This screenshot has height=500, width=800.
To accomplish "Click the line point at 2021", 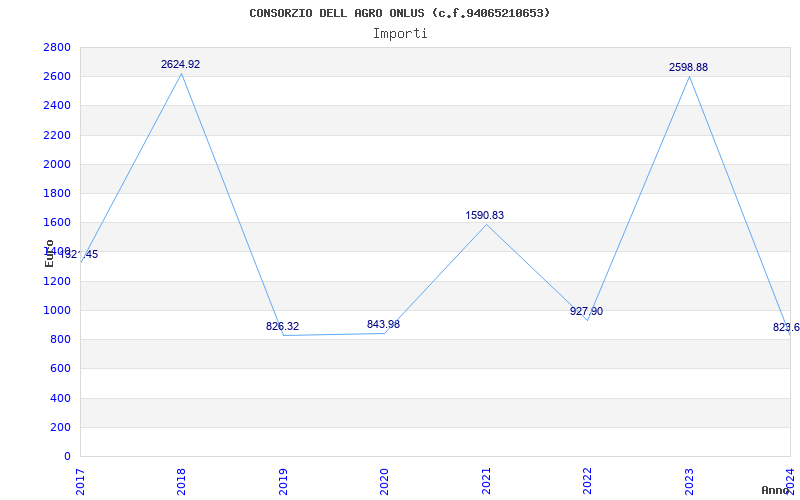I will 486,224.
